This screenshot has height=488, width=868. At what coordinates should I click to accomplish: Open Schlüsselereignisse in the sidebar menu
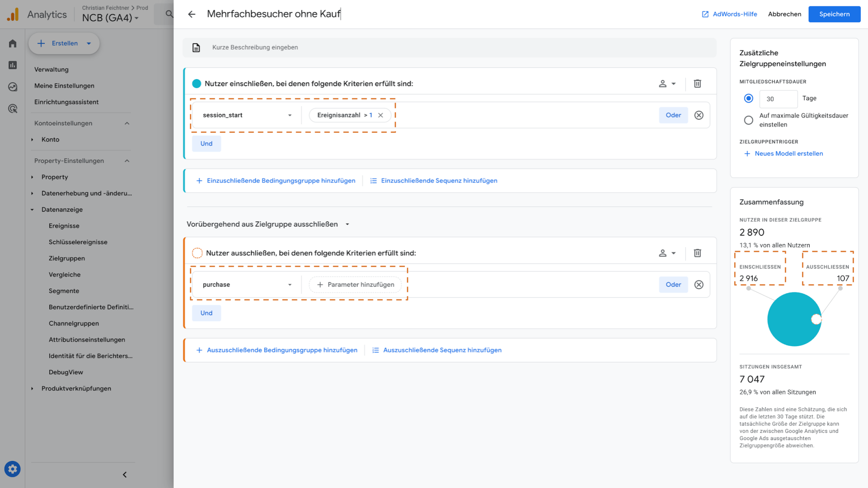[78, 242]
